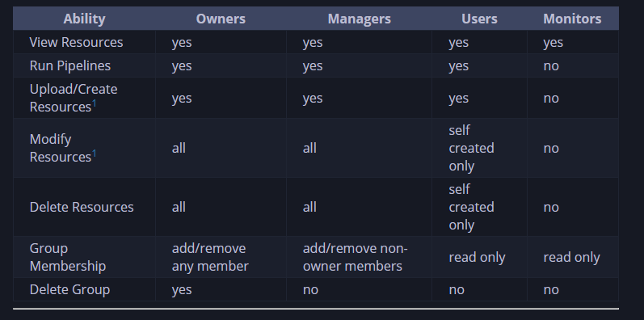Image resolution: width=644 pixels, height=320 pixels.
Task: Click footnote 1 link after Upload/Create Resources
Action: pos(94,103)
